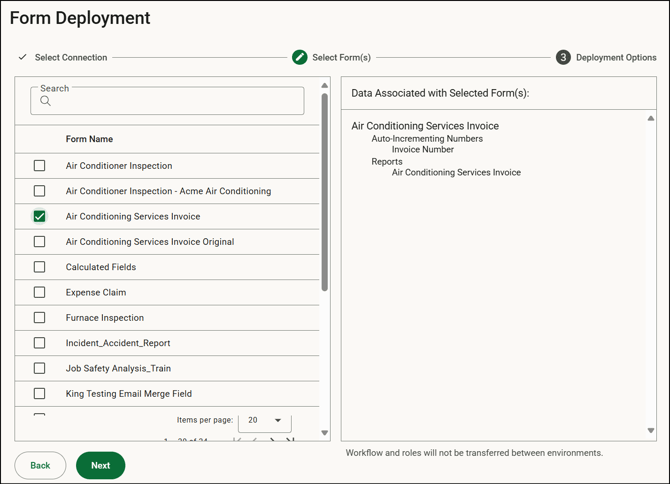Click the search magnifier icon
670x484 pixels.
click(x=45, y=101)
